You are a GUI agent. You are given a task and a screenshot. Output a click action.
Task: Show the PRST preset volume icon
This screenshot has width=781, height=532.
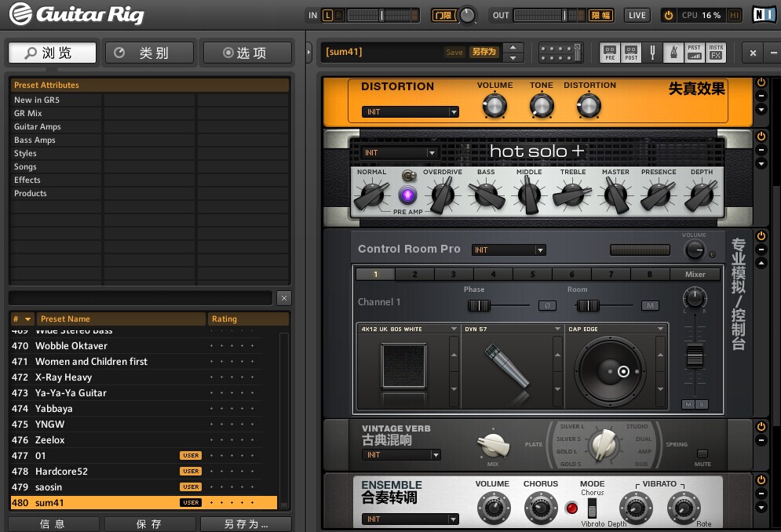tap(695, 52)
